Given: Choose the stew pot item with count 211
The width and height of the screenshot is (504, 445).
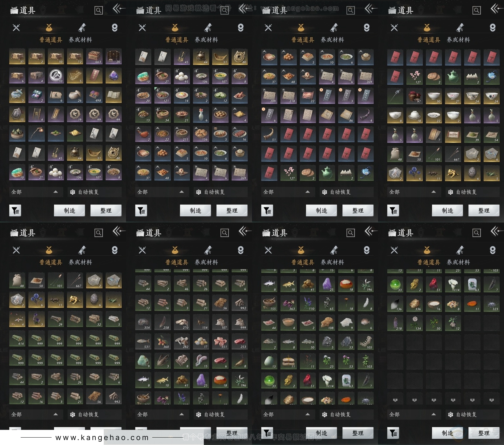Looking at the screenshot, I should [182, 134].
